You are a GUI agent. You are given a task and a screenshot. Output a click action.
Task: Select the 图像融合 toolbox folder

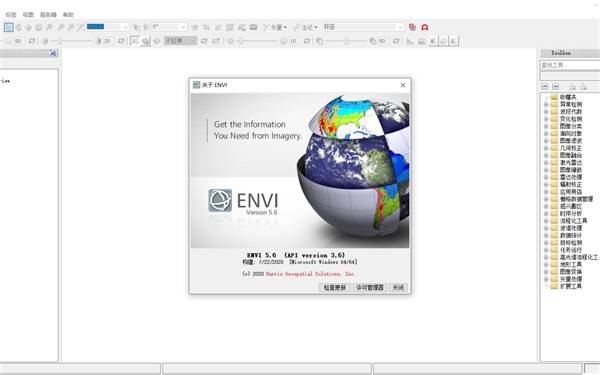click(571, 155)
